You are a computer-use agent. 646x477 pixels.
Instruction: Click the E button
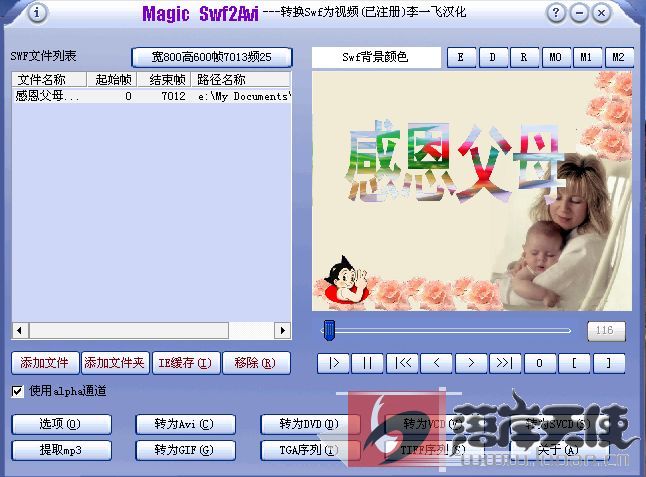pos(461,57)
